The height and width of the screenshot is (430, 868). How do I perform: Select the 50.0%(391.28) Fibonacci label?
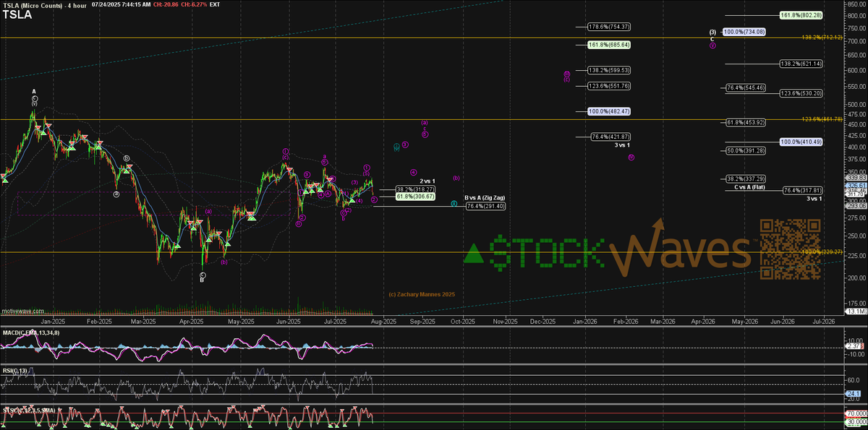point(744,150)
